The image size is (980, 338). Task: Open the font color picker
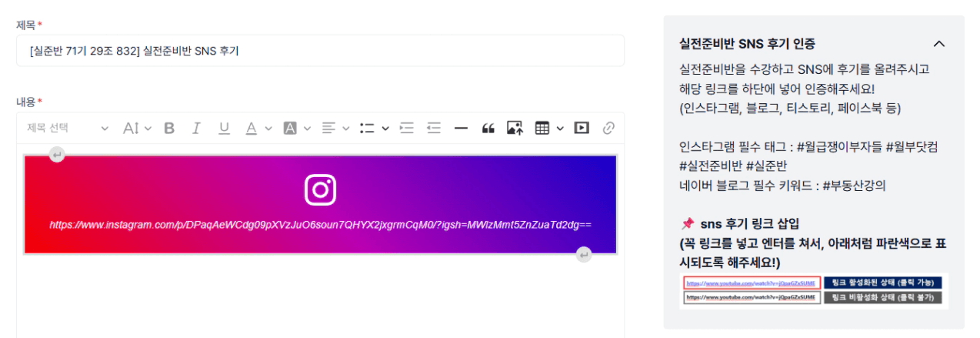[256, 129]
